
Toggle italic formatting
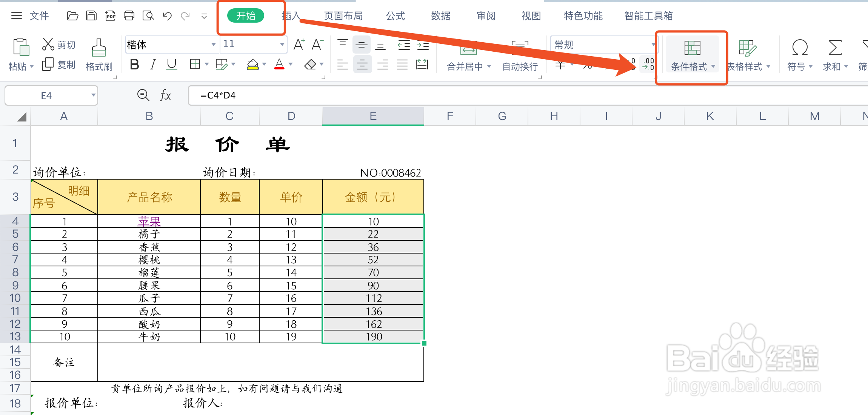click(153, 64)
